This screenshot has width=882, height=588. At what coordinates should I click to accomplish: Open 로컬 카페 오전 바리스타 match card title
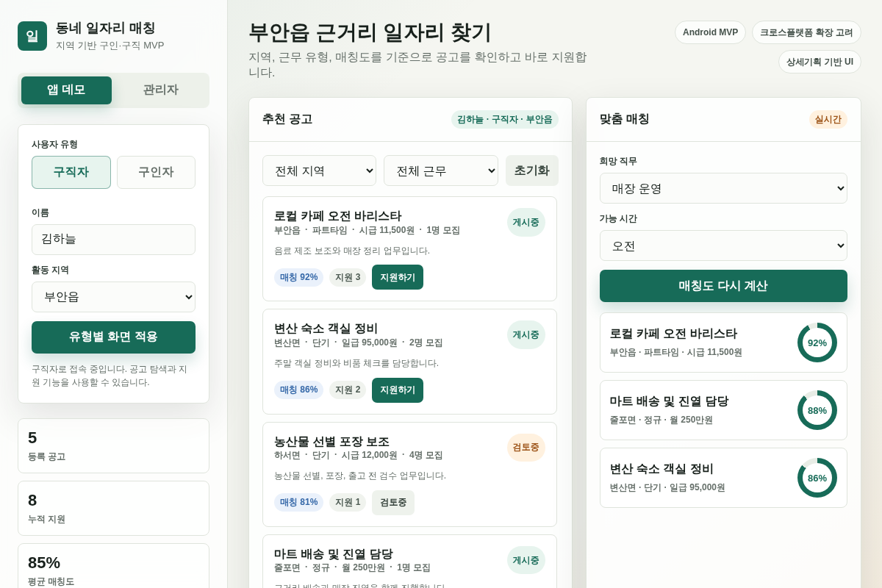(673, 334)
